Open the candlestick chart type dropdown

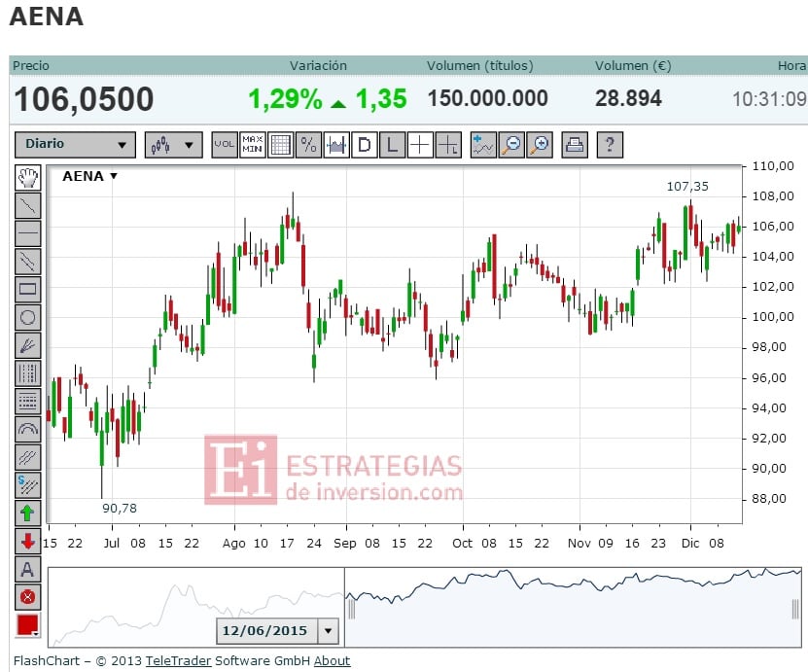174,145
